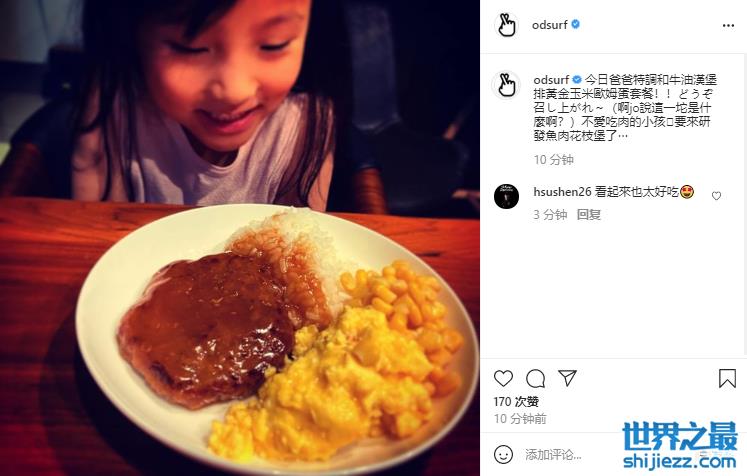The width and height of the screenshot is (747, 476).
Task: Save post with bookmark icon
Action: tap(727, 379)
